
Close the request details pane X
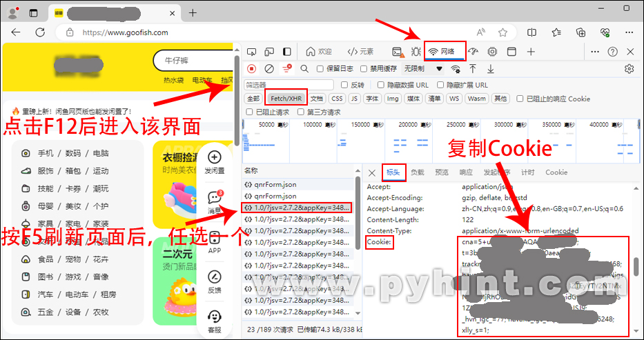coord(371,172)
